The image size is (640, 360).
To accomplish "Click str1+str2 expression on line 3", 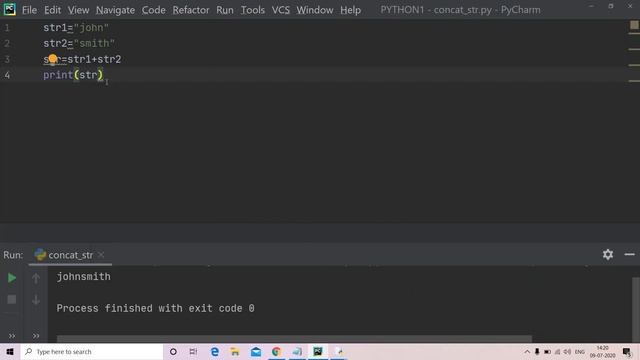I will 94,59.
